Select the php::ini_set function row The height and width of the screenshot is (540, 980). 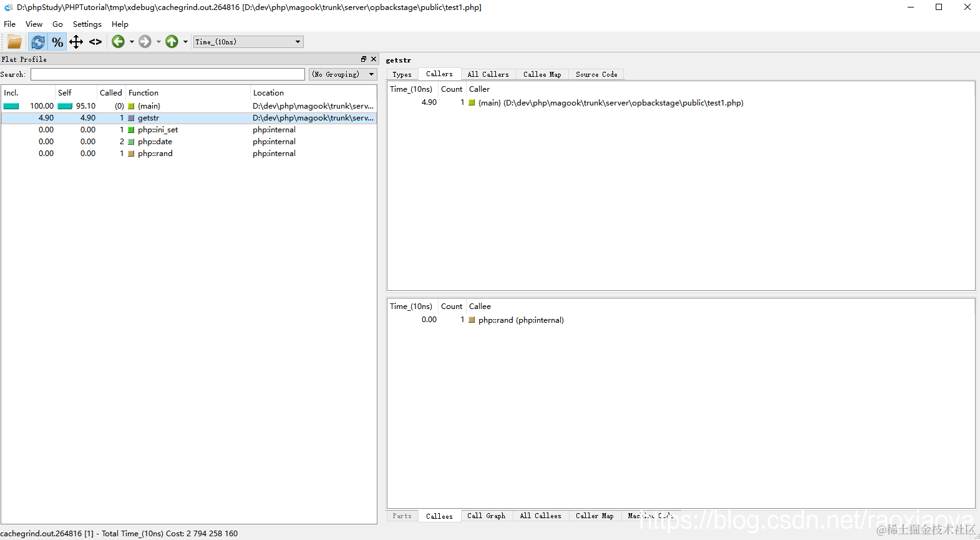coord(188,130)
